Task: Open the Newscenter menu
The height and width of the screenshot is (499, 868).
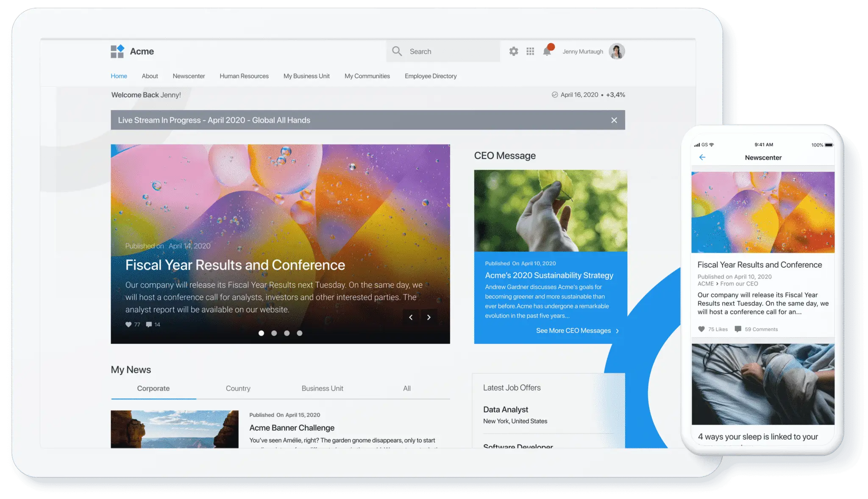Action: pos(189,76)
